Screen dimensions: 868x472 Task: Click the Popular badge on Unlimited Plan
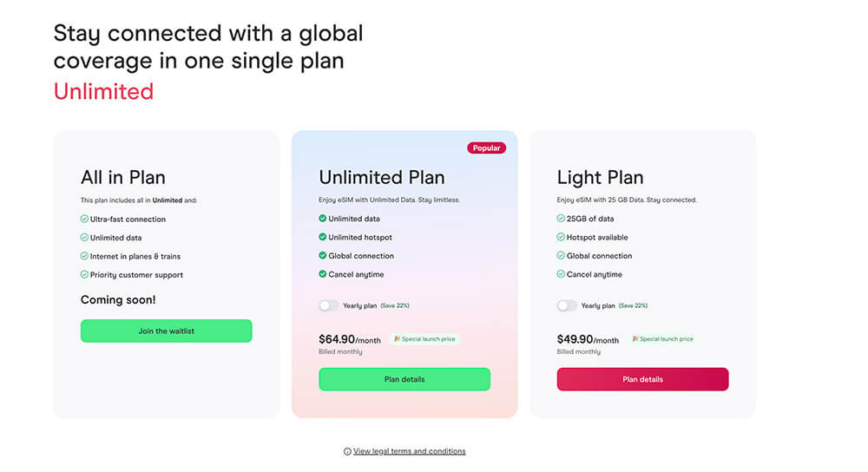tap(486, 148)
